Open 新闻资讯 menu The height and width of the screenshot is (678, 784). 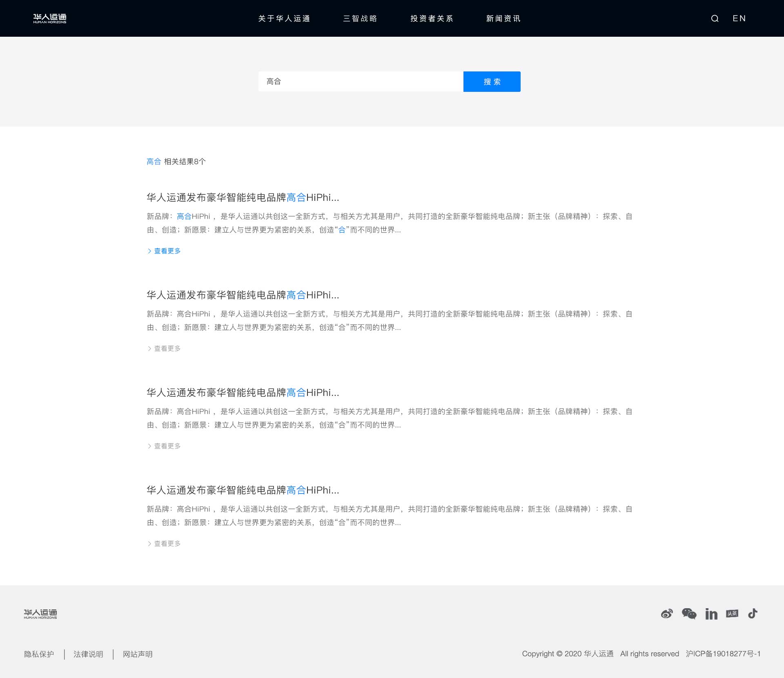(x=503, y=18)
